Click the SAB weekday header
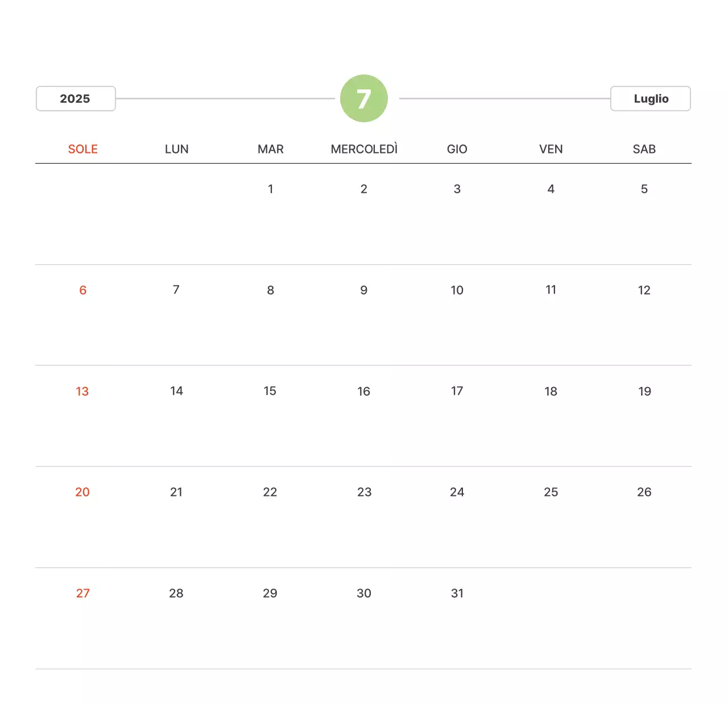The image size is (728, 704). [x=644, y=149]
